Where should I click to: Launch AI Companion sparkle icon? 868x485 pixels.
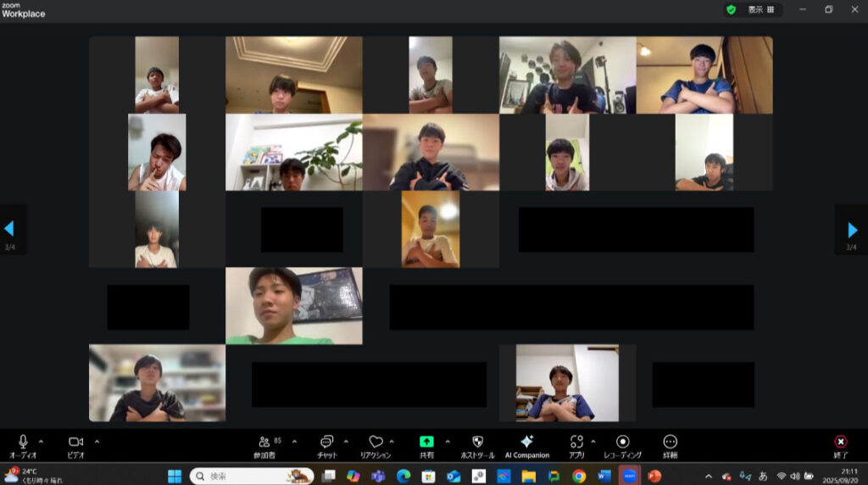coord(526,442)
